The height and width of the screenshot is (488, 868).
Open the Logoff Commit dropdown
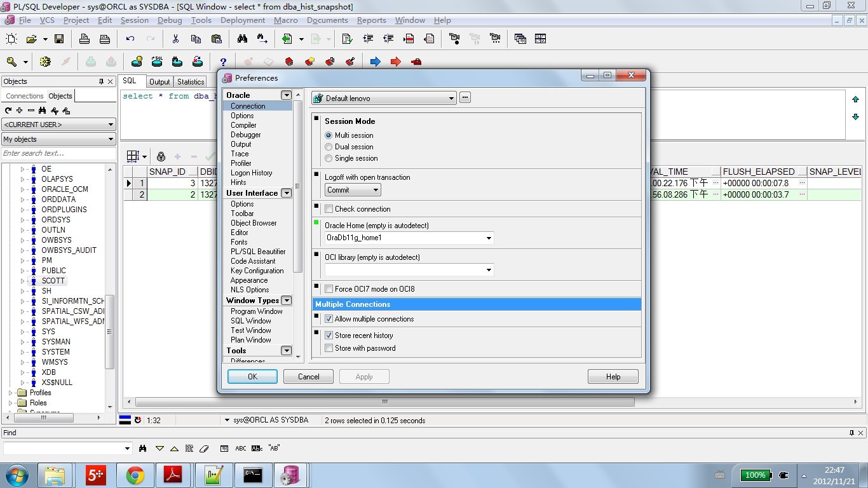376,190
